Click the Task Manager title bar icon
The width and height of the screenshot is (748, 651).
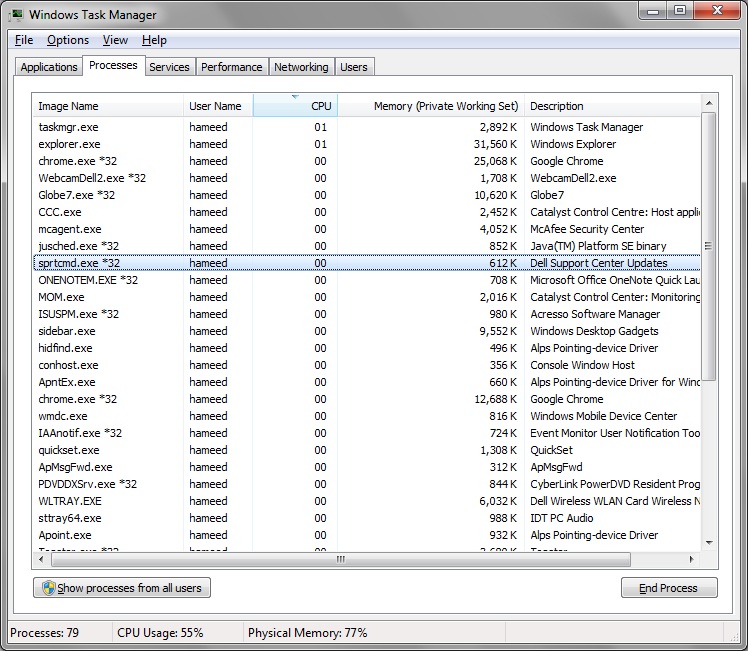pyautogui.click(x=16, y=15)
